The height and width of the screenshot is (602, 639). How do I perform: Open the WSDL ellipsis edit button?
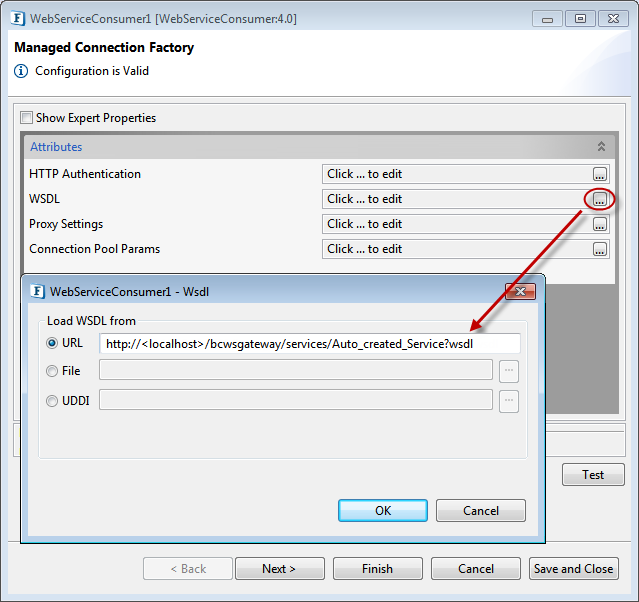click(x=599, y=199)
